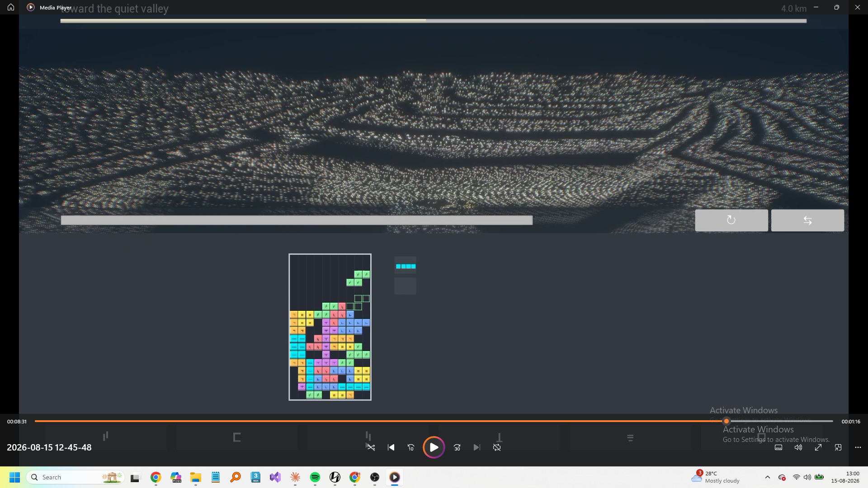The image size is (868, 488).
Task: Open the Media Player volume control
Action: 798,447
